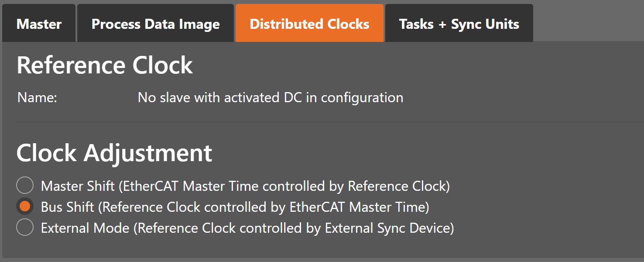The height and width of the screenshot is (262, 644).
Task: Open the Process Data Image tab
Action: (155, 24)
